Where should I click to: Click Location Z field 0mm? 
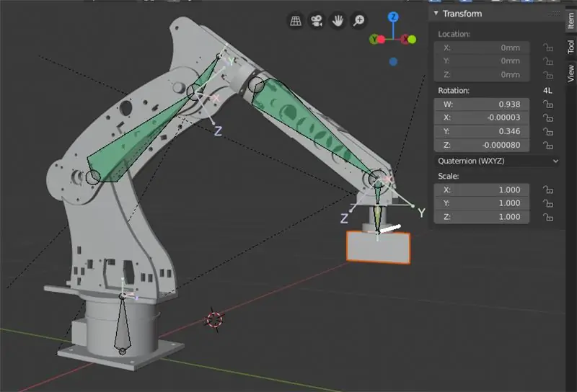pyautogui.click(x=482, y=75)
